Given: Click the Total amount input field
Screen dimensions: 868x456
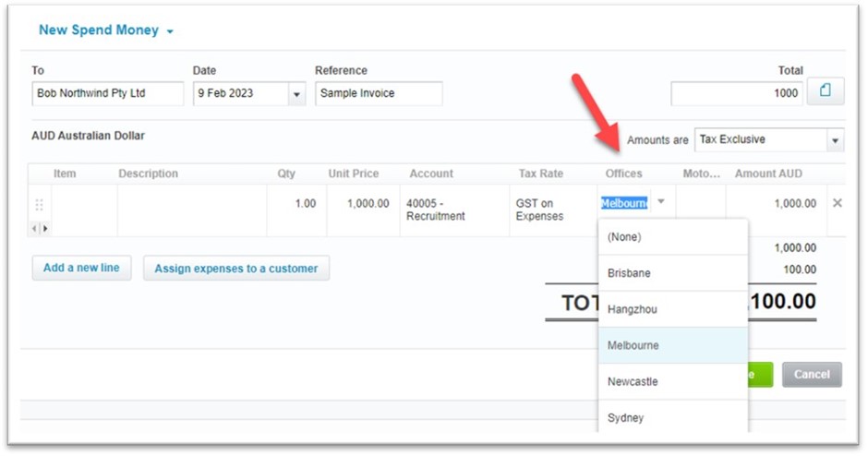Looking at the screenshot, I should (x=737, y=93).
